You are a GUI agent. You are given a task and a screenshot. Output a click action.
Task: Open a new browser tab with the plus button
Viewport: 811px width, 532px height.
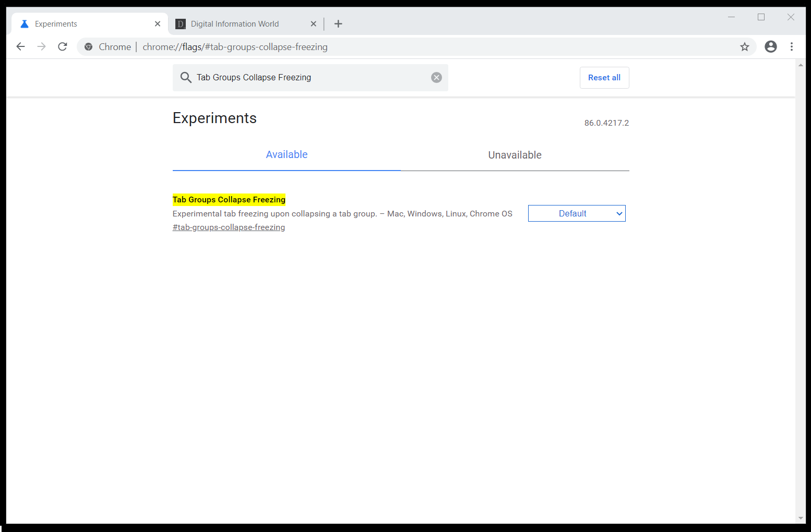coord(338,23)
